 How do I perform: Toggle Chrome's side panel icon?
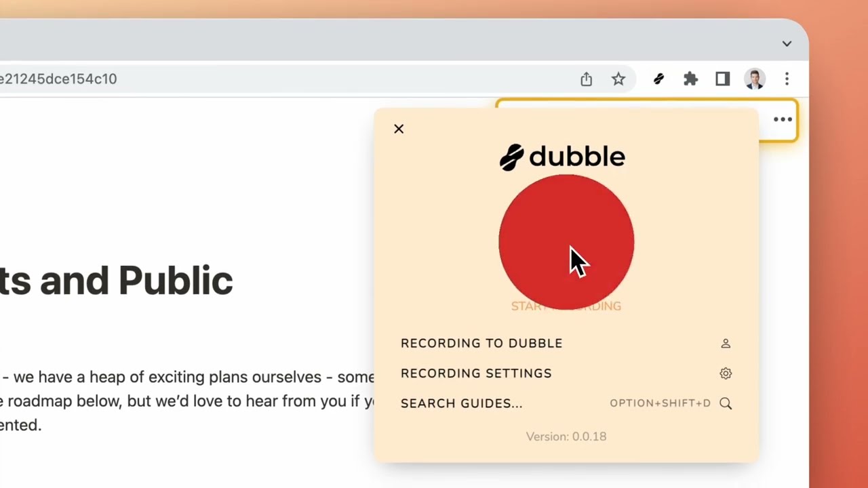tap(722, 79)
